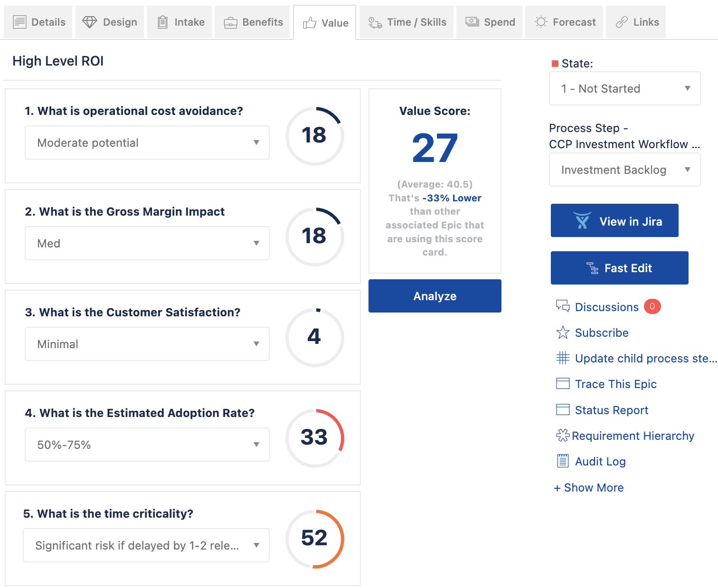
Task: Click the Time / Skills tab icon
Action: [375, 22]
